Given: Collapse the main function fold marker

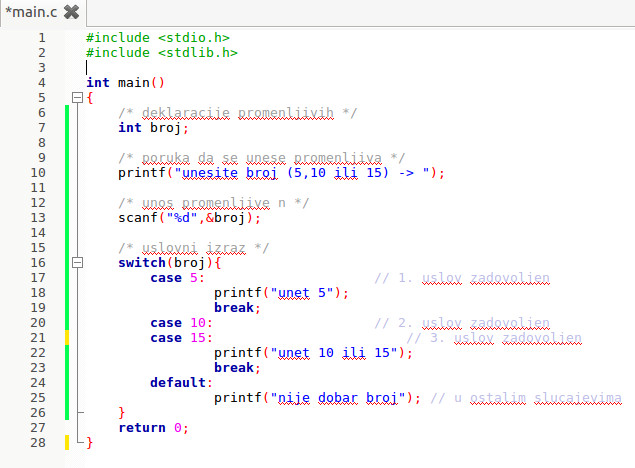Looking at the screenshot, I should click(76, 98).
